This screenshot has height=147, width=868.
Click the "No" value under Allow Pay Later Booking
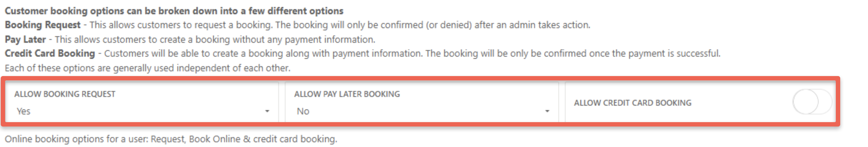point(303,111)
